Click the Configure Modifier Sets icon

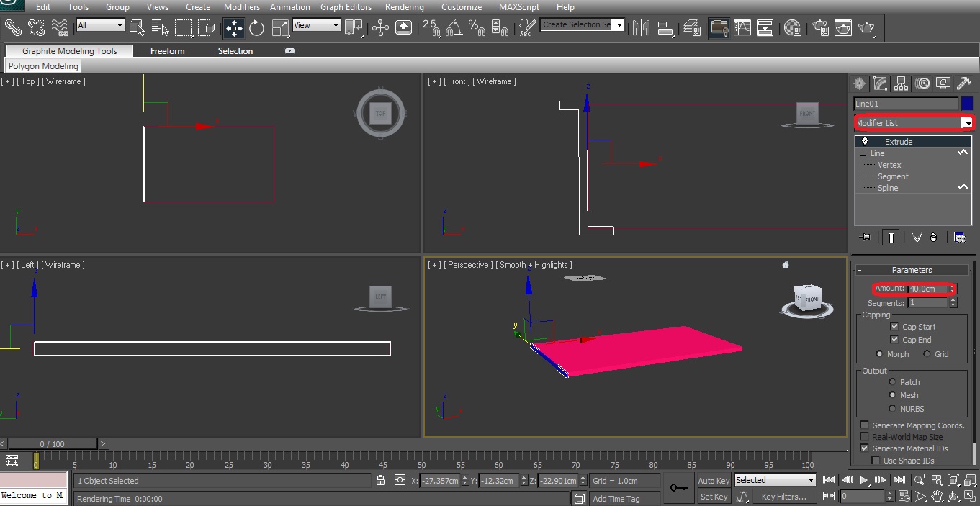[959, 237]
